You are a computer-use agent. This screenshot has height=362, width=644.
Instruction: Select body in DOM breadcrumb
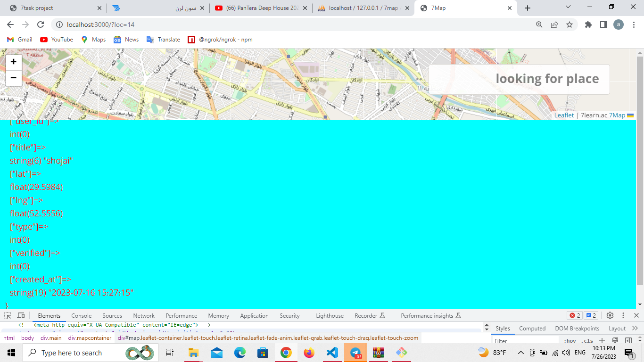click(27, 338)
